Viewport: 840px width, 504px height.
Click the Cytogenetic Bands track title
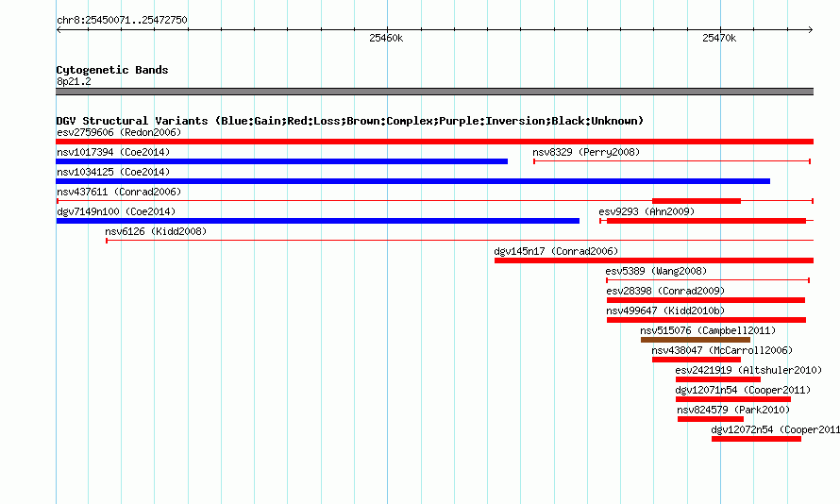tap(112, 70)
